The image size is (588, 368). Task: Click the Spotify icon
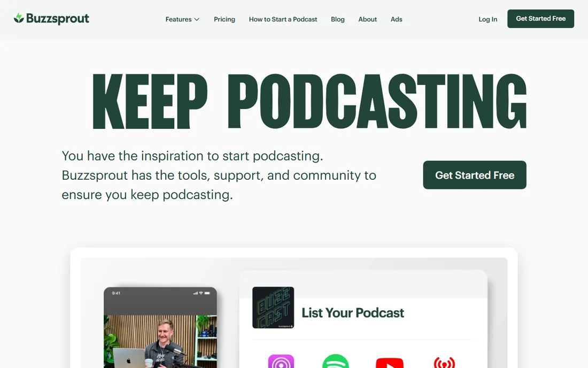pos(335,361)
